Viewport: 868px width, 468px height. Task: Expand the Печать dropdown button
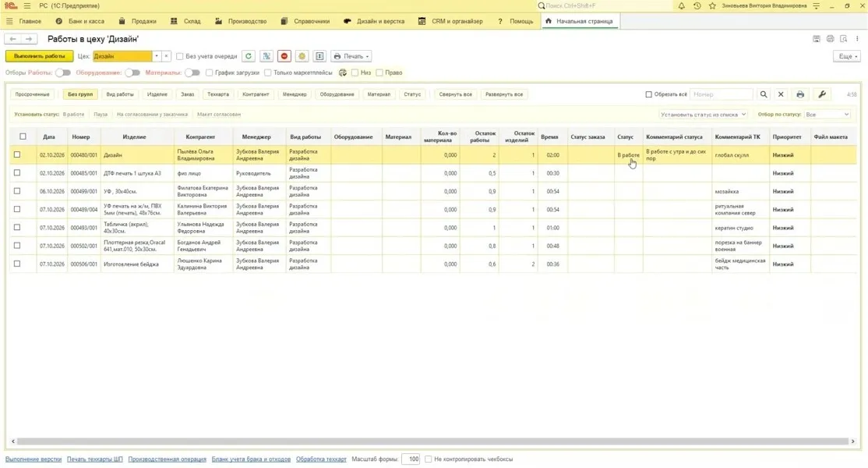click(351, 56)
